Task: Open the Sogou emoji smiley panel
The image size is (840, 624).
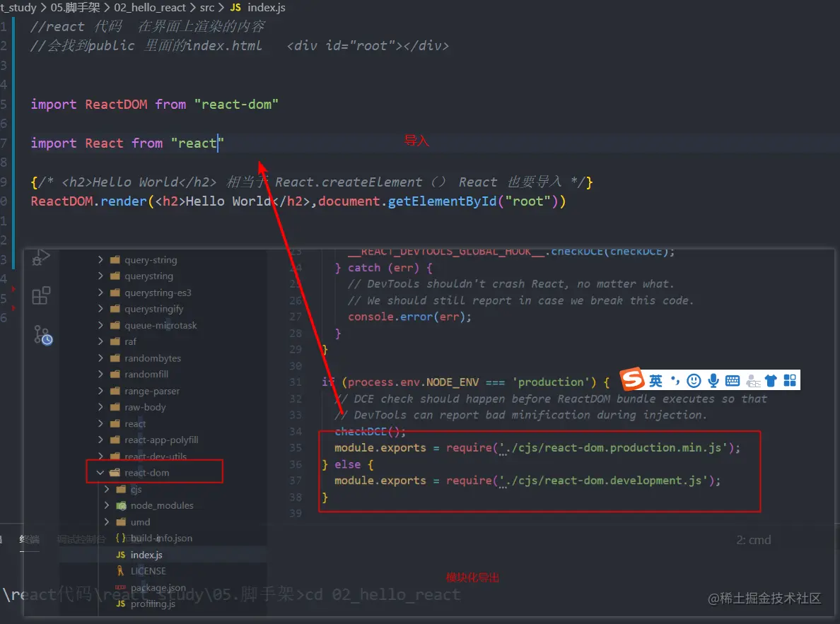Action: pos(694,381)
